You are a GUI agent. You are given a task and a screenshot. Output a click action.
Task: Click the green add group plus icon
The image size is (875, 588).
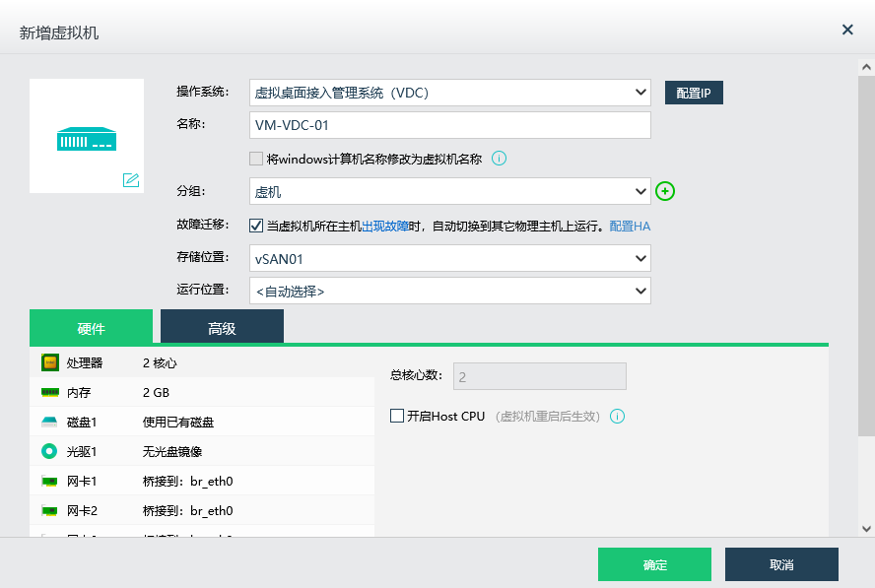click(665, 191)
